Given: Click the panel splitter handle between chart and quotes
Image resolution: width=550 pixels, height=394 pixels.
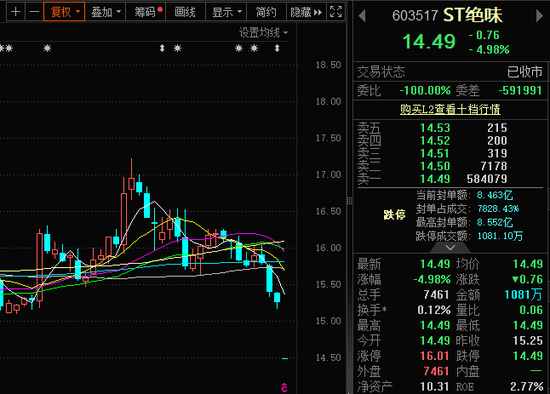Looking at the screenshot, I should [x=349, y=201].
